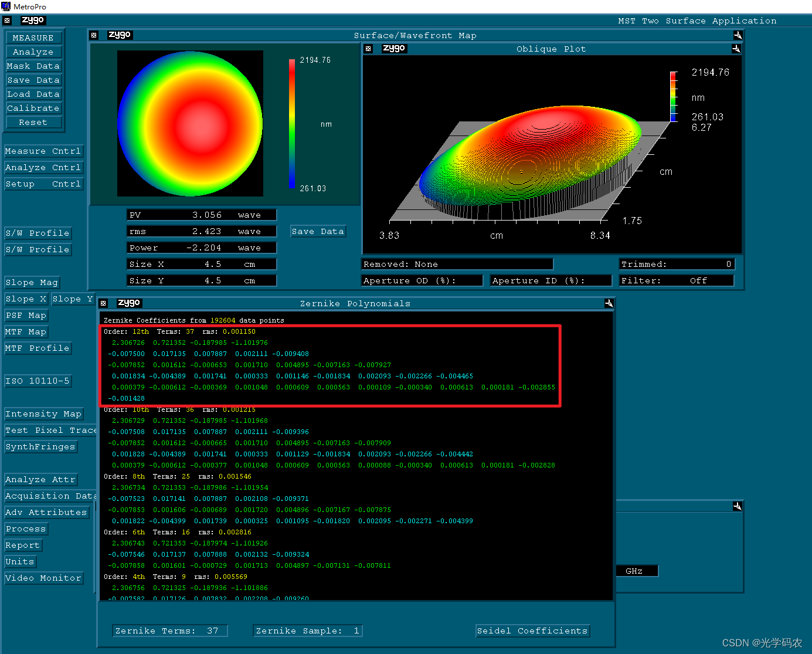Click the Order: 8th Zernike heading line
The height and width of the screenshot is (654, 812).
click(x=178, y=477)
